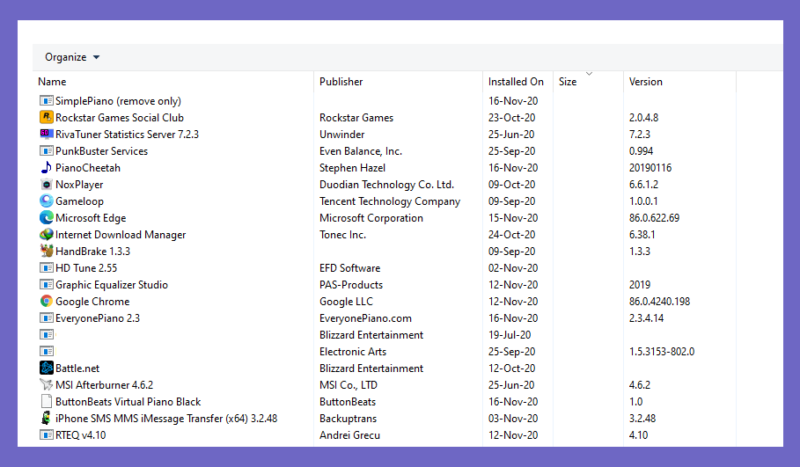Image resolution: width=800 pixels, height=467 pixels.
Task: Click the HD Tune 2.55 icon
Action: click(x=46, y=268)
